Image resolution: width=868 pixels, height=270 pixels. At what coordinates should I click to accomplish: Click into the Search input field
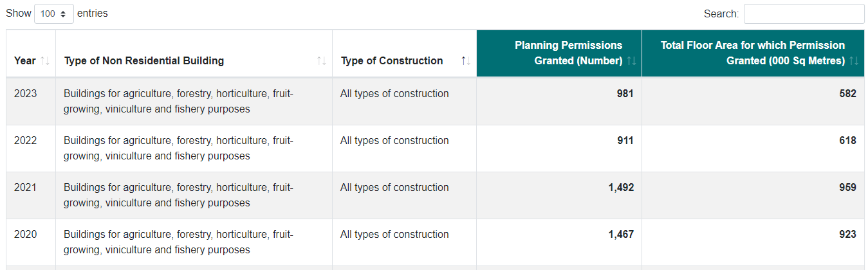coord(804,14)
